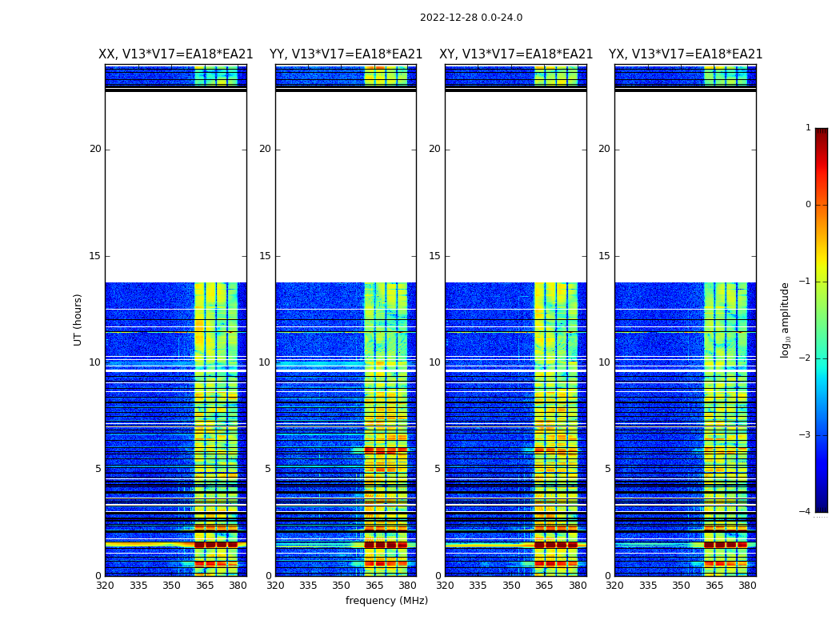
Task: Select the XX panel title text
Action: [x=175, y=54]
